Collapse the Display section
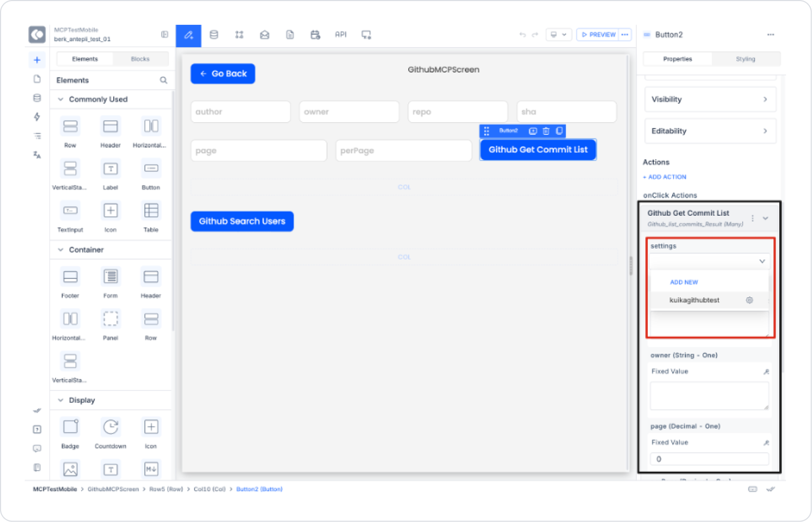This screenshot has height=522, width=812. tap(61, 400)
